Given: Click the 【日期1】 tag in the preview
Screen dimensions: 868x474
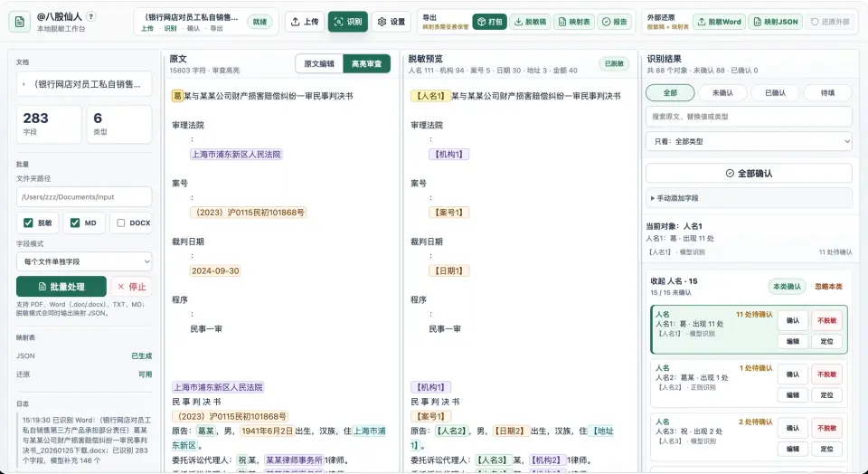Looking at the screenshot, I should click(449, 270).
